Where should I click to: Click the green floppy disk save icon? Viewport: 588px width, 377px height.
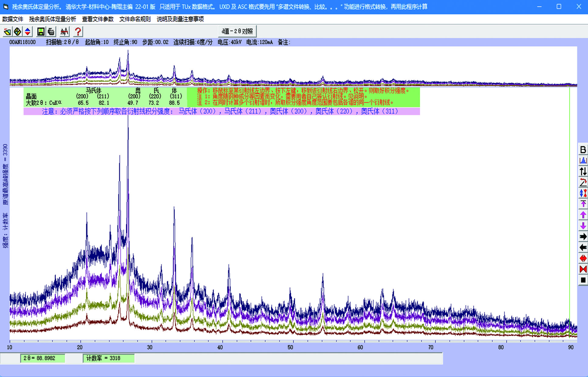pyautogui.click(x=41, y=32)
